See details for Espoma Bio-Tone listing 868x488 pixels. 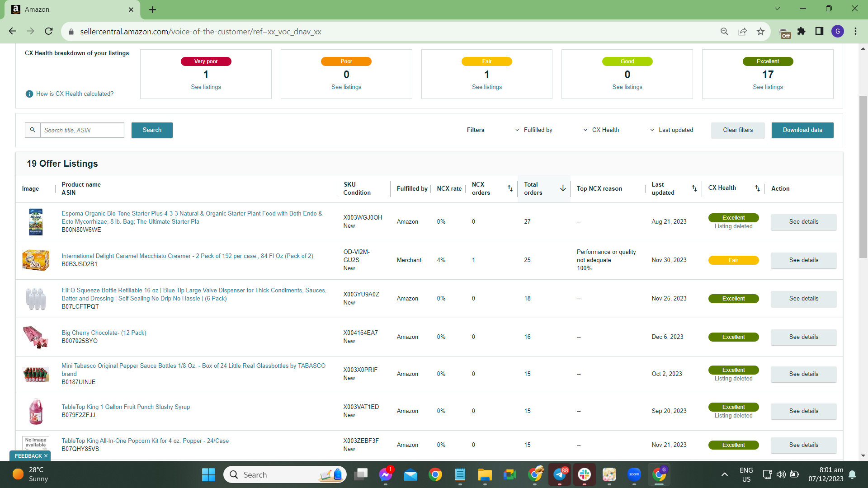(x=803, y=222)
